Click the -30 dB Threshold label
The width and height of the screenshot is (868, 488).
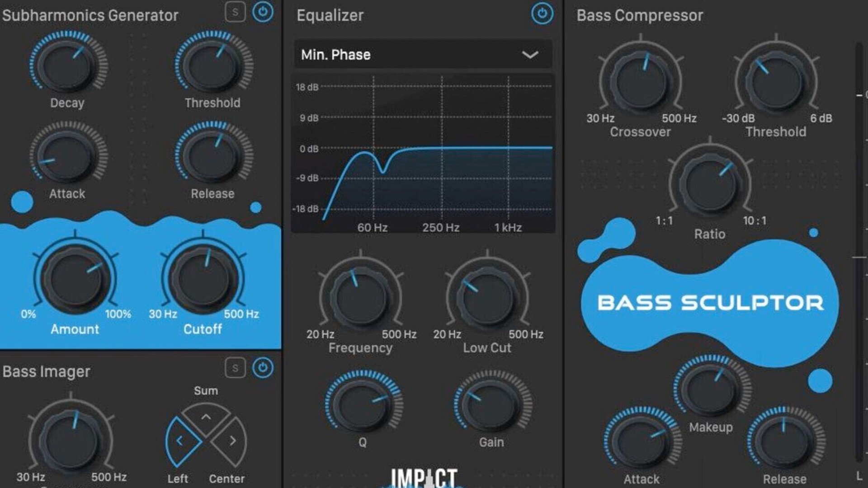[738, 118]
